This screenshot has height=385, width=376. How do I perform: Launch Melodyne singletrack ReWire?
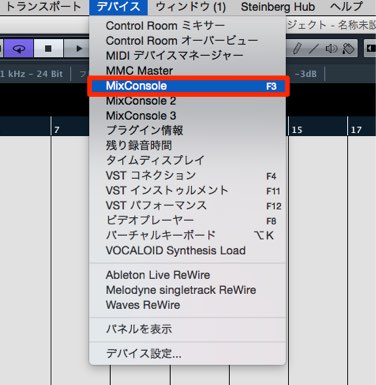pyautogui.click(x=187, y=290)
